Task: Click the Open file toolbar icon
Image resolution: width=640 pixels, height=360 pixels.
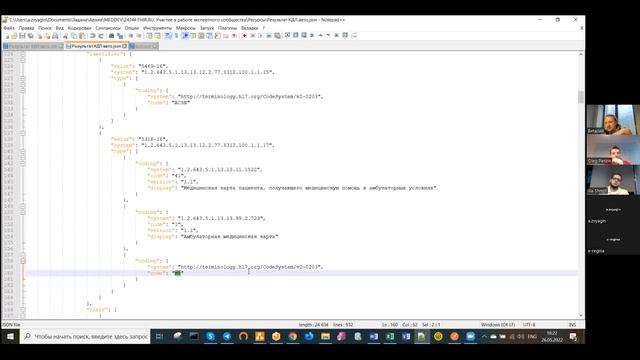Action: [14, 36]
